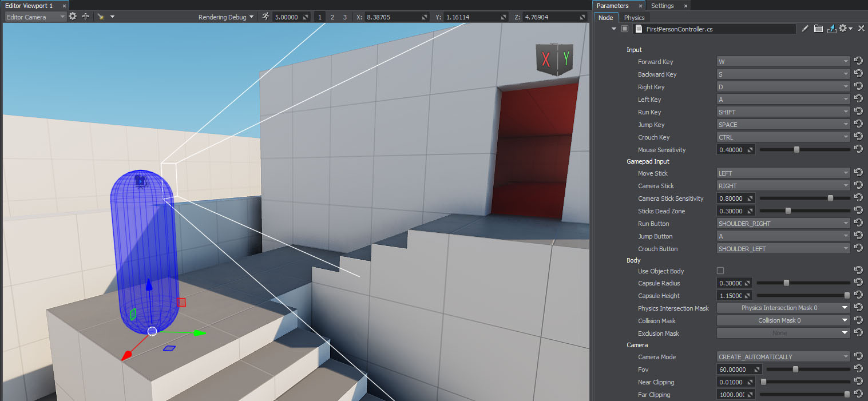Expand the Camera Mode CREATE_AUTOMATICALLY dropdown
Viewport: 868px width, 401px height.
click(783, 356)
